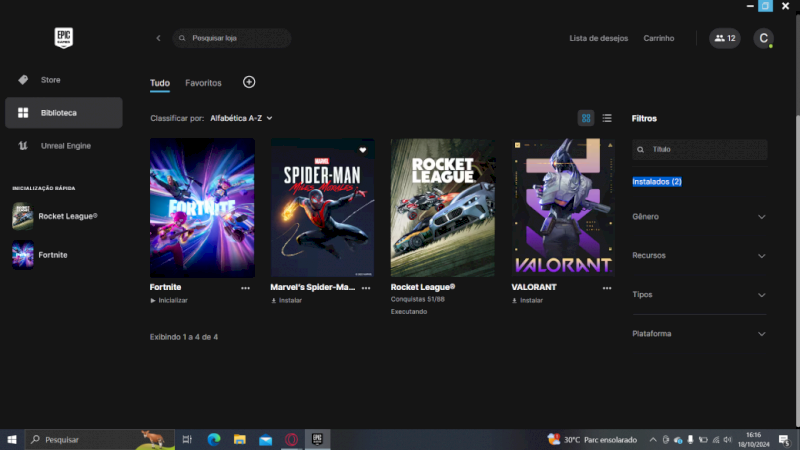The image size is (800, 450).
Task: Click the Título filter search field
Action: pos(705,149)
